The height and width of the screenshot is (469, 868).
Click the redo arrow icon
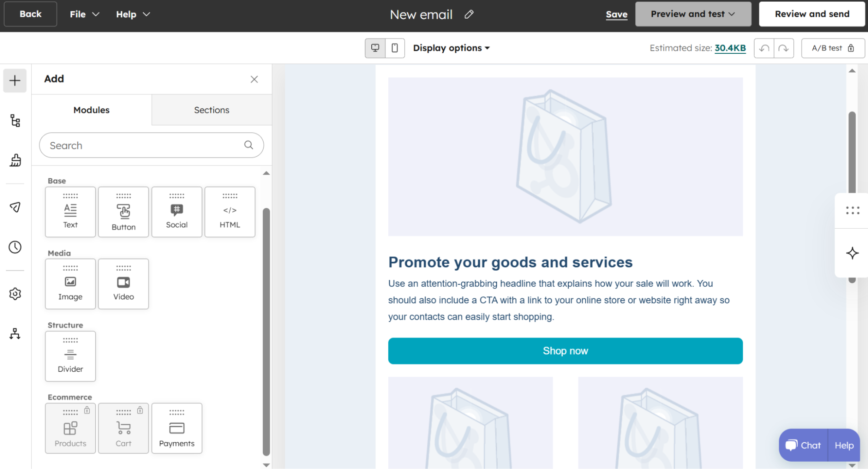[x=784, y=48]
